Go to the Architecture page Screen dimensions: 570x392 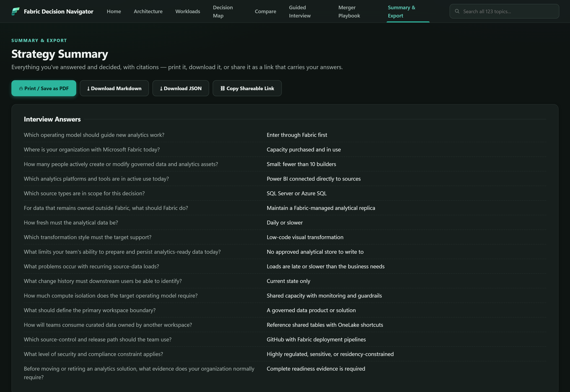148,11
